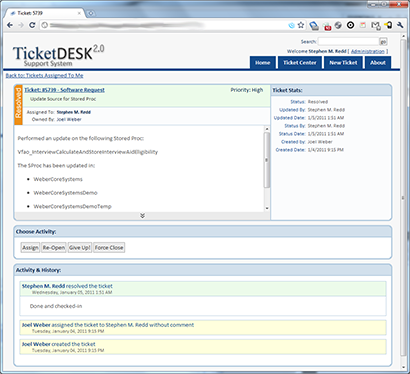This screenshot has height=374, width=410.
Task: Click the yellow-arrow extension icon beside the wrench
Action: 388,25
